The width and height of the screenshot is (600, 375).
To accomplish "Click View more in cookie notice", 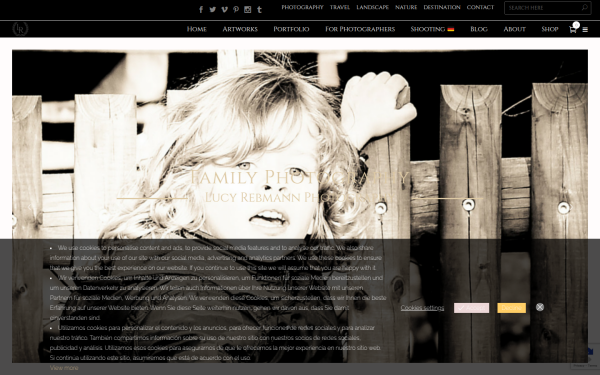I will tap(64, 368).
